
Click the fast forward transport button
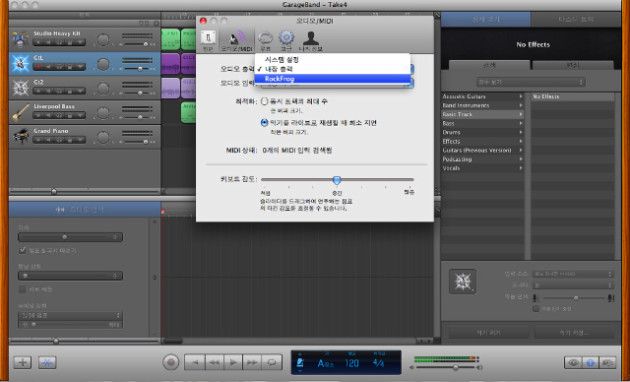[252, 363]
